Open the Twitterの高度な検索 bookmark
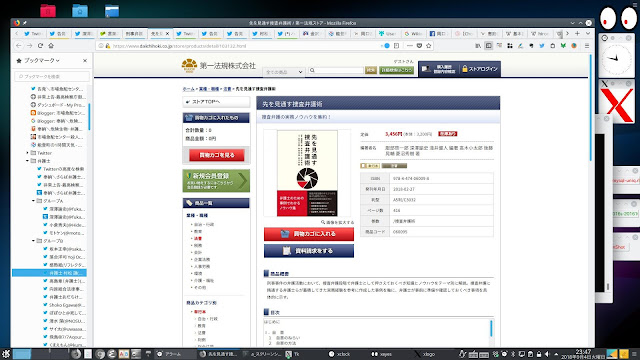Image resolution: width=640 pixels, height=360 pixels. click(60, 169)
